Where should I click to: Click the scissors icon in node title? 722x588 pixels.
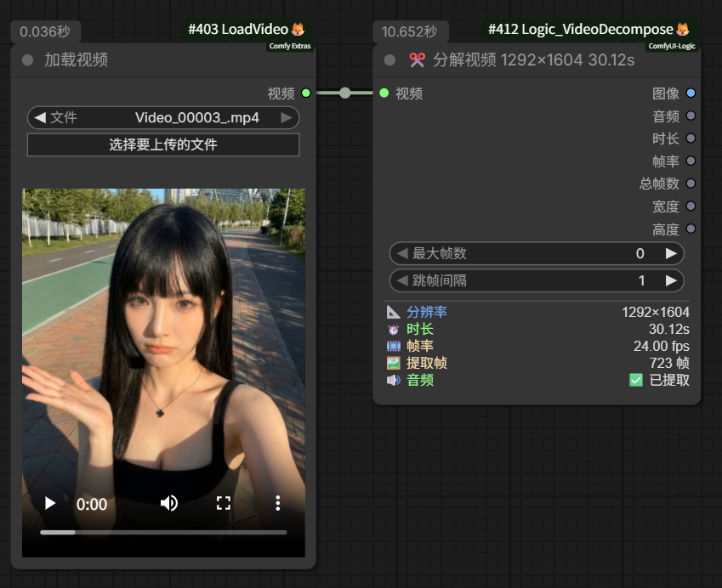point(418,59)
